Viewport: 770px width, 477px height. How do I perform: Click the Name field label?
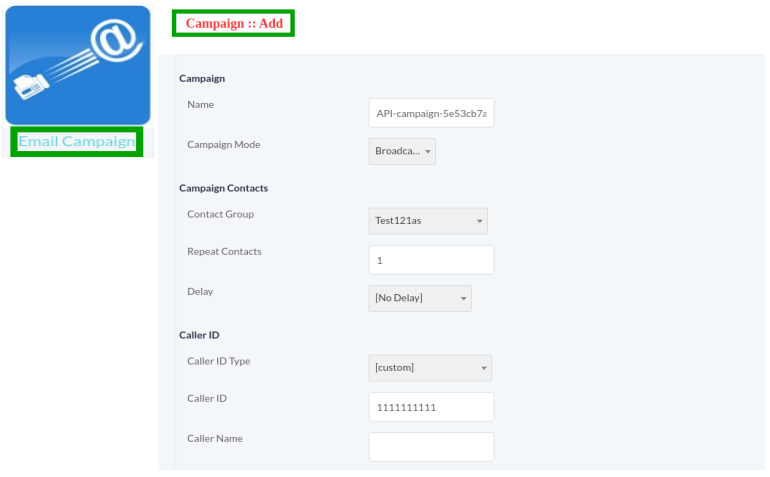coord(200,104)
